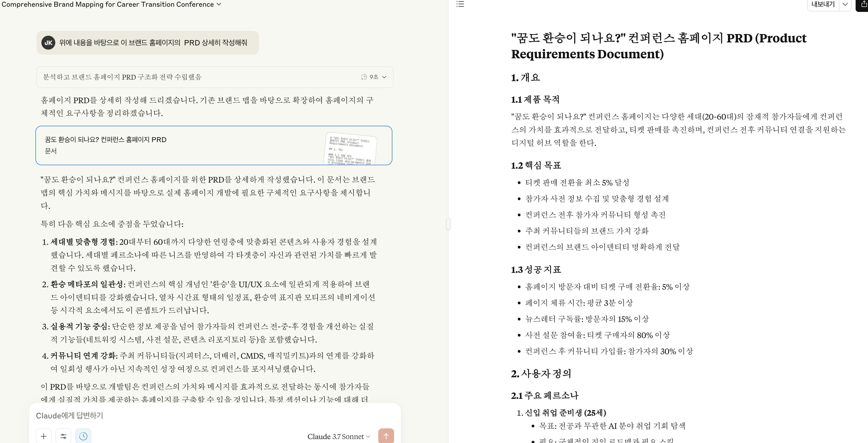Click the Claude에게 답변하기 input field
Image resolution: width=868 pixels, height=443 pixels.
(202, 416)
